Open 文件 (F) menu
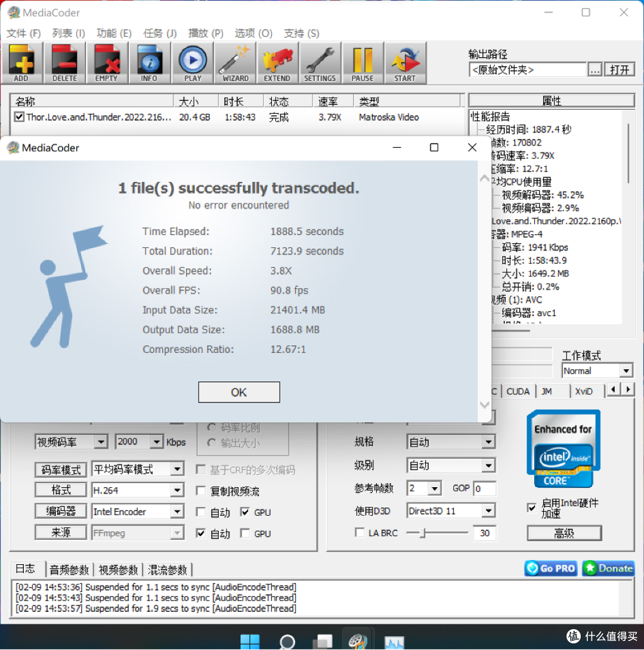The image size is (644, 650). [x=24, y=33]
